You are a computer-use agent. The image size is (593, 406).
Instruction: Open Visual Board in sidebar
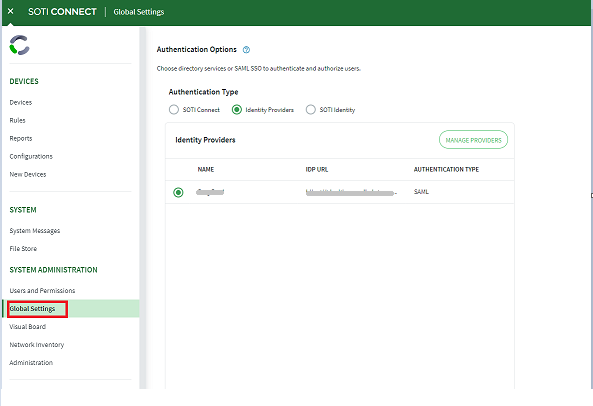pos(28,327)
